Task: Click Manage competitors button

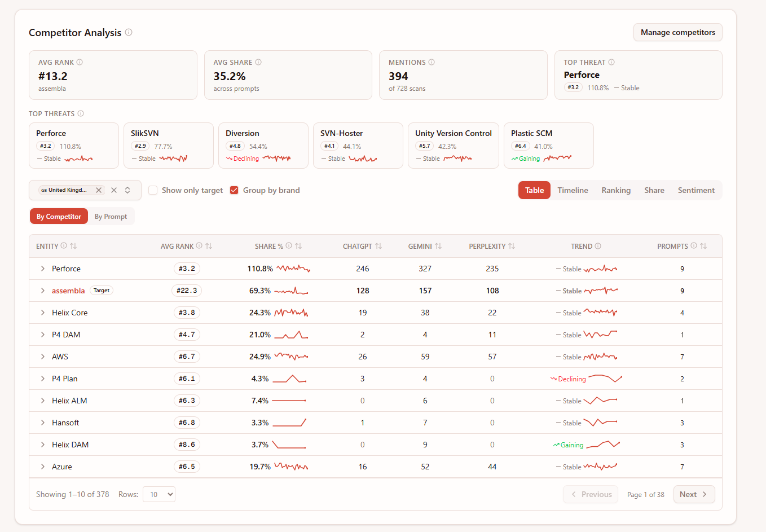Action: click(677, 32)
